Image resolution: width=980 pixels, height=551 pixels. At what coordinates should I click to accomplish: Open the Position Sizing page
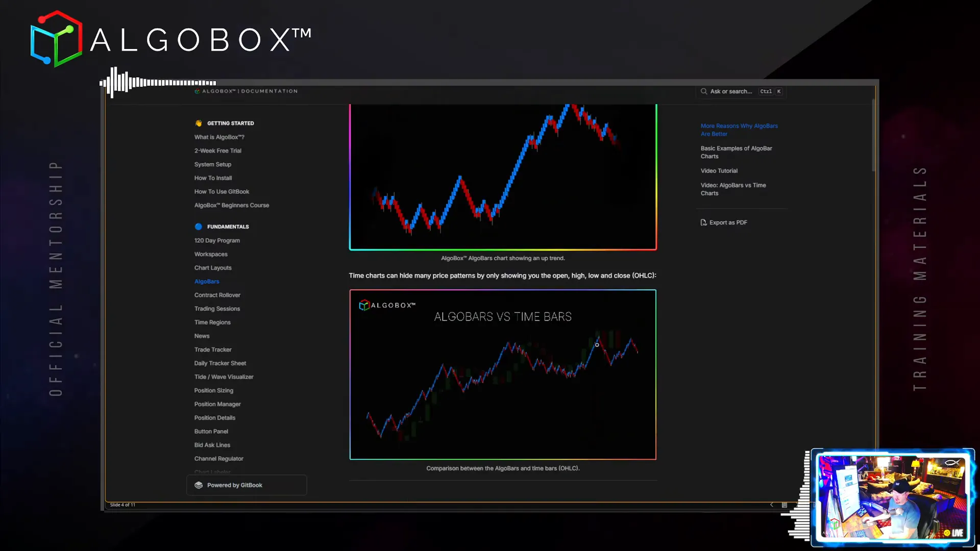coord(214,391)
